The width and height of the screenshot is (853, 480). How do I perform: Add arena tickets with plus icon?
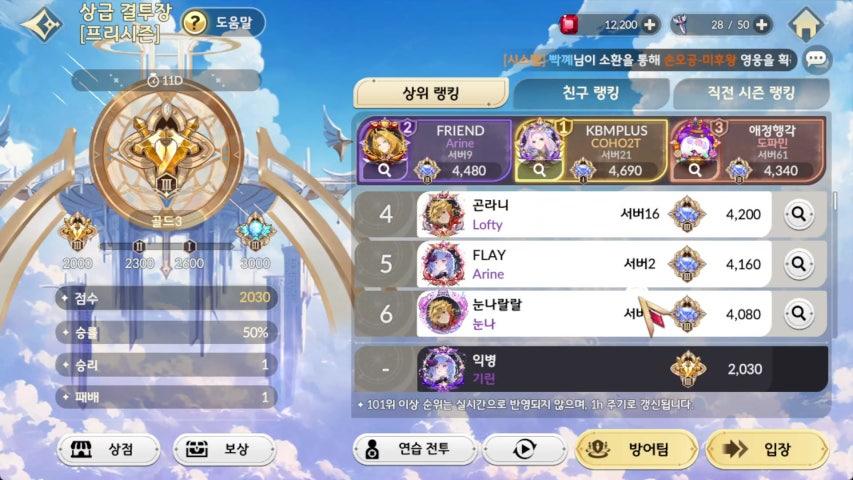point(762,24)
